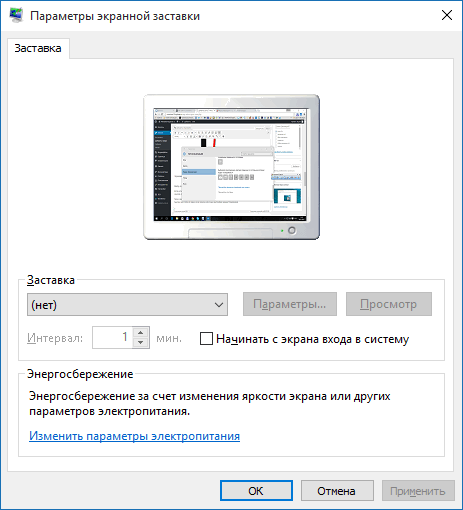This screenshot has width=463, height=510.
Task: Open the (нет) screensaver combo box
Action: 127,305
